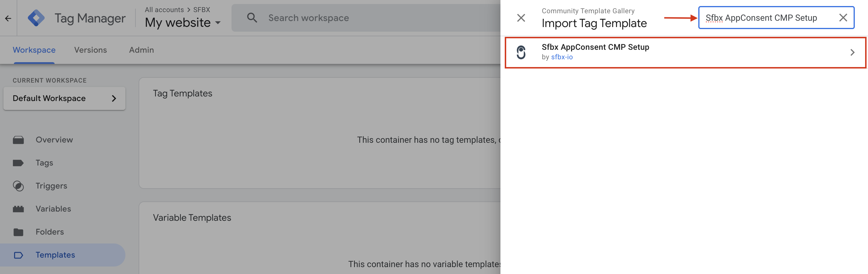Open the sfbx-io author link
Image resolution: width=868 pixels, height=274 pixels.
tap(562, 57)
